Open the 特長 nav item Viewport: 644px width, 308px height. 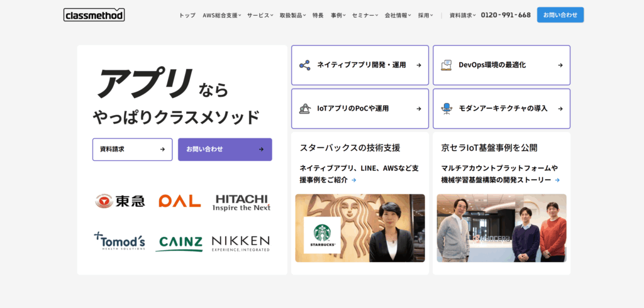coord(318,15)
